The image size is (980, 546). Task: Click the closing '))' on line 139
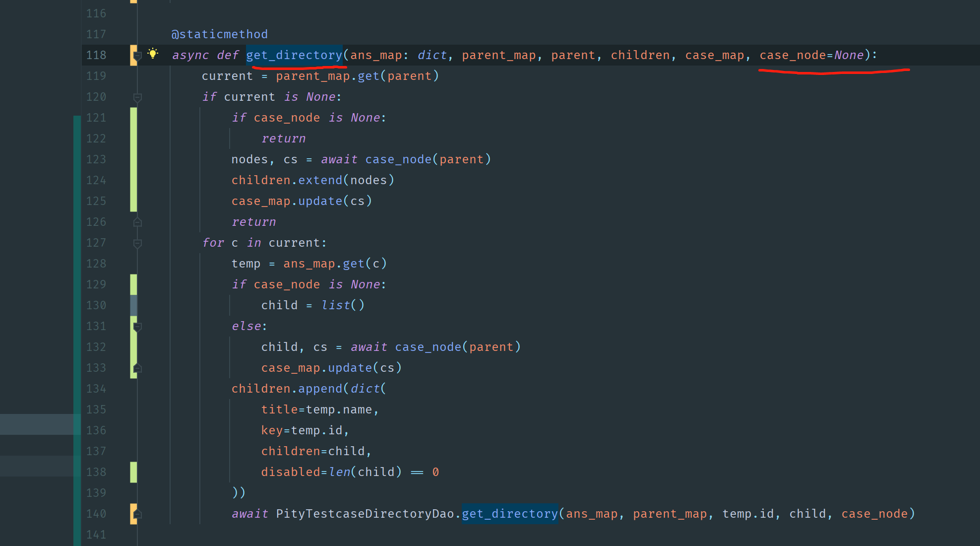coord(239,493)
